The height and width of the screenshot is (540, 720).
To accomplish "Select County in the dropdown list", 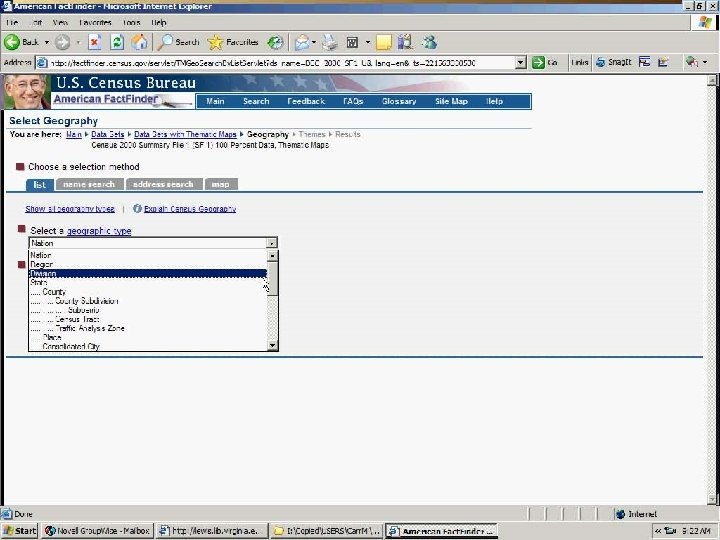I will 148,292.
